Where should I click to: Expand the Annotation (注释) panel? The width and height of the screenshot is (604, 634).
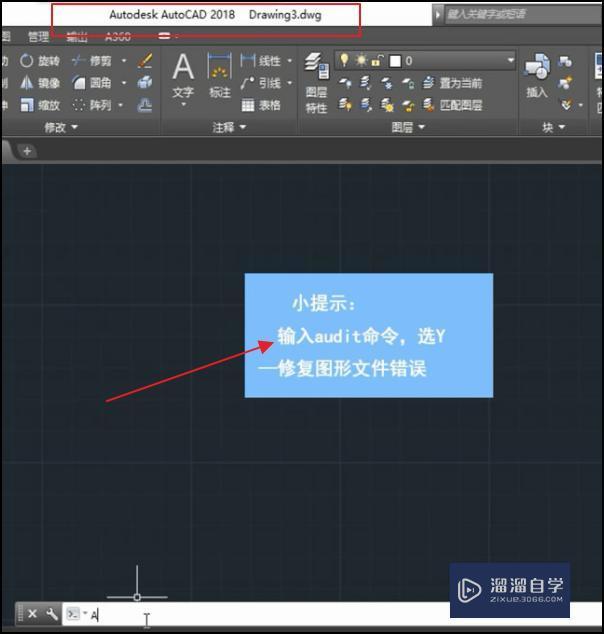(x=229, y=127)
